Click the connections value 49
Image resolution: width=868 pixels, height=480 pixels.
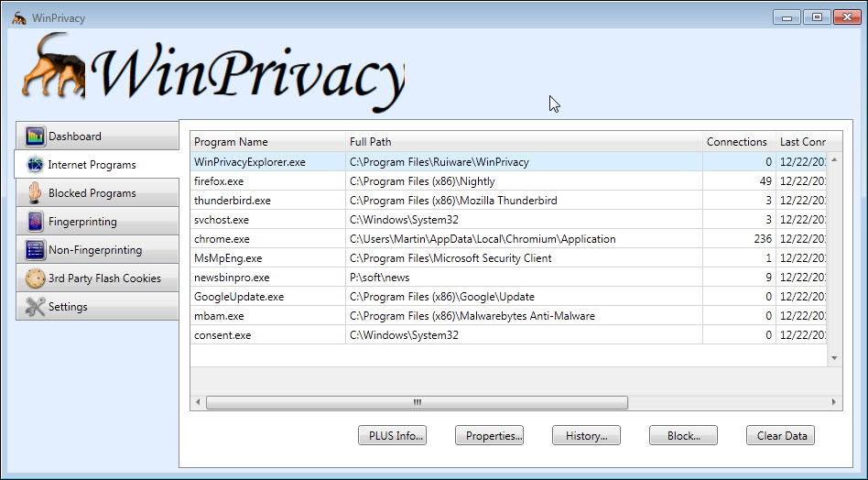click(x=765, y=181)
